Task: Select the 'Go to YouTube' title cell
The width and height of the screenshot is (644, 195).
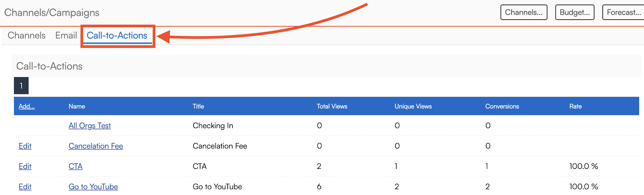Action: (x=217, y=186)
